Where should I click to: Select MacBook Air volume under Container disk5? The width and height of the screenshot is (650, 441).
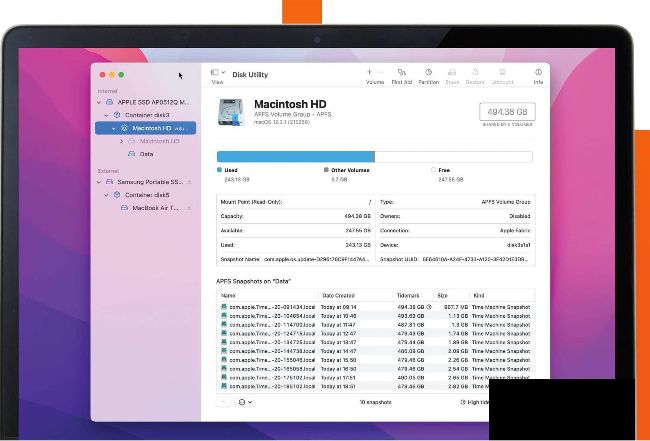coord(155,208)
